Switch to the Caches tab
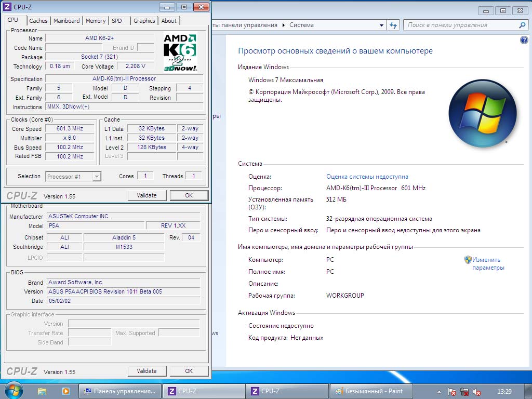This screenshot has width=532, height=399. tap(38, 21)
